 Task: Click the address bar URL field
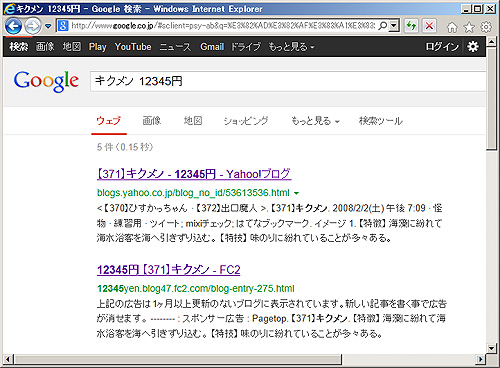[223, 26]
